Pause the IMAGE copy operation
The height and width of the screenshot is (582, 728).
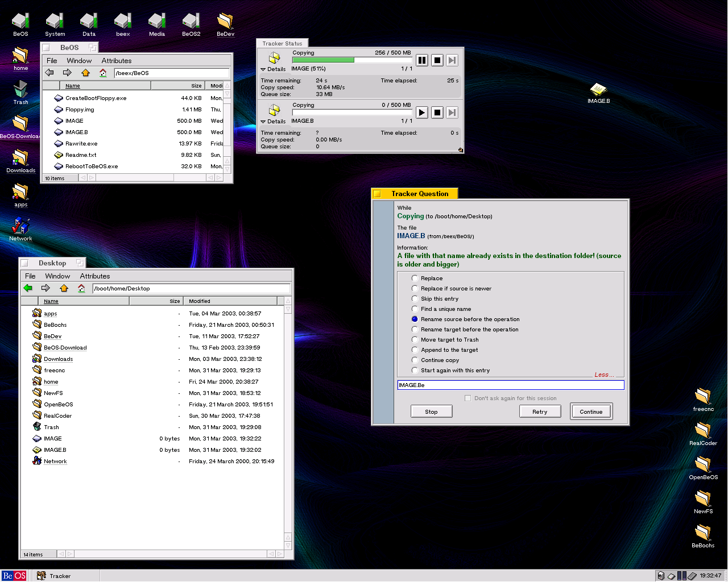pos(422,60)
